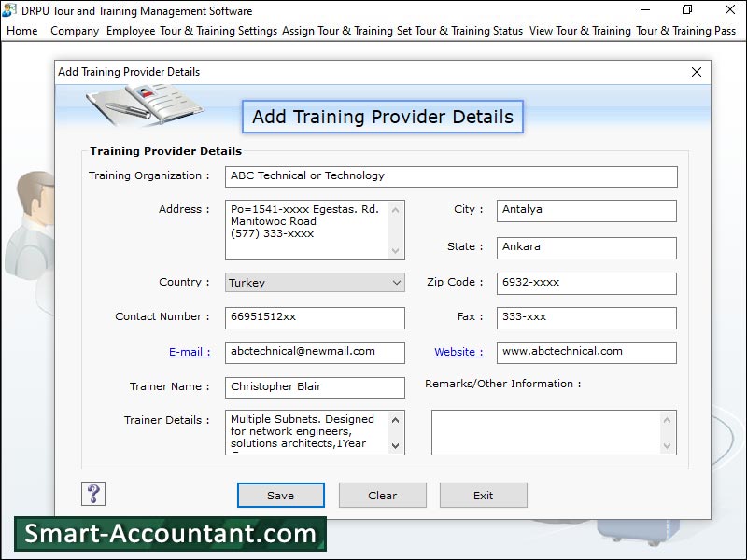Open the View Tour & Training menu
Viewport: 747px width, 560px height.
(580, 31)
